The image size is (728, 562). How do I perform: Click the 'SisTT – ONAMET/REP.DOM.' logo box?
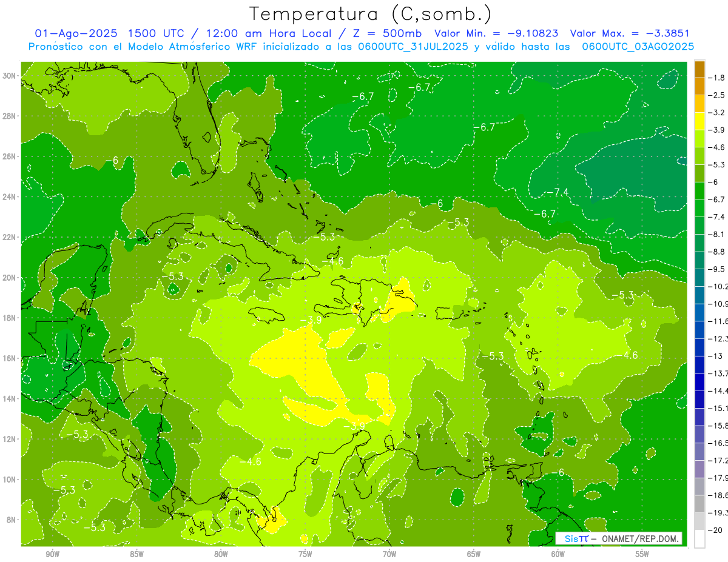[619, 538]
